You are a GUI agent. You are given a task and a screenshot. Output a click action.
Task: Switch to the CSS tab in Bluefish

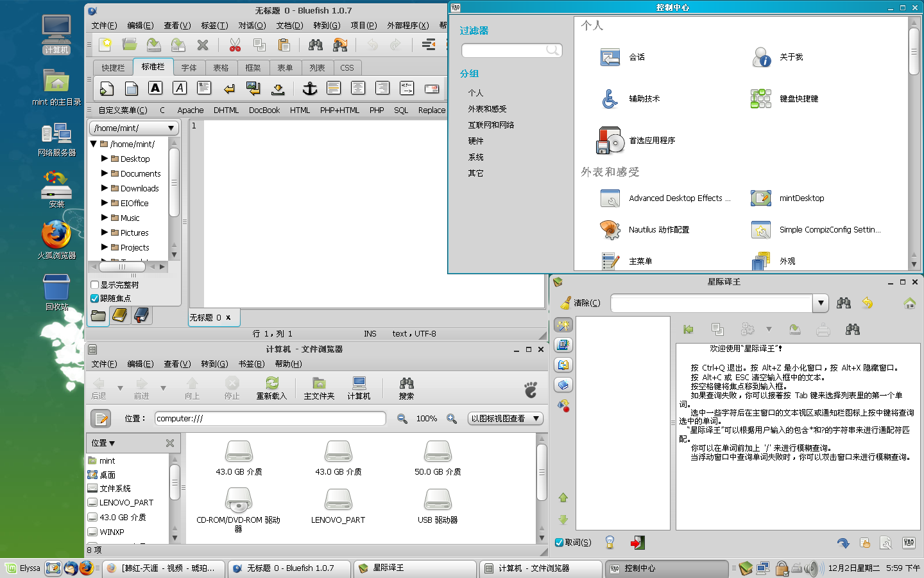coord(347,67)
